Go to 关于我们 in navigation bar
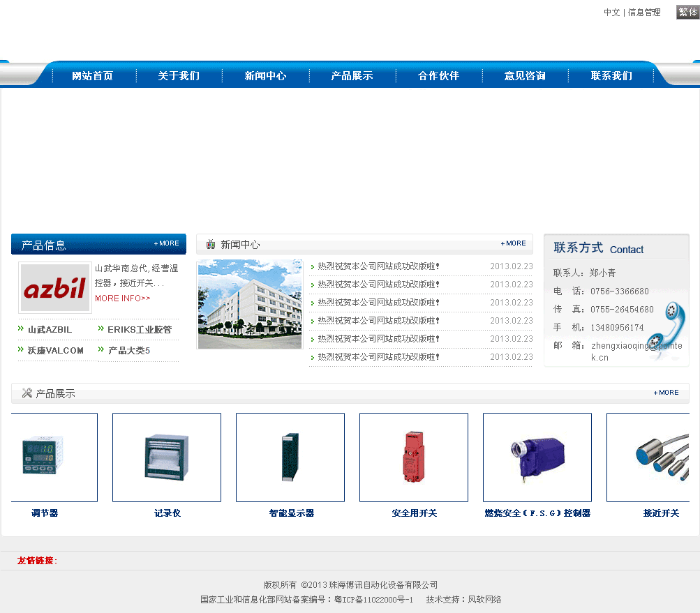This screenshot has height=613, width=700. coord(179,76)
